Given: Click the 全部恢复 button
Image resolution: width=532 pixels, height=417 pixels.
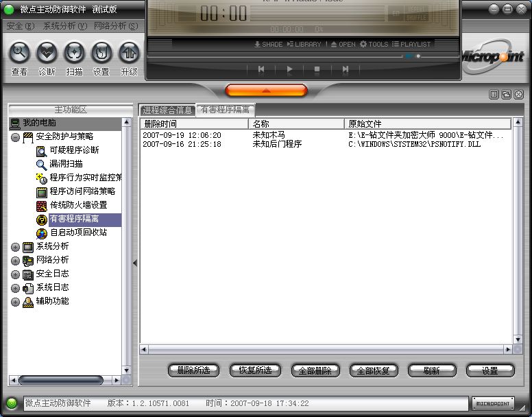Looking at the screenshot, I should (374, 370).
